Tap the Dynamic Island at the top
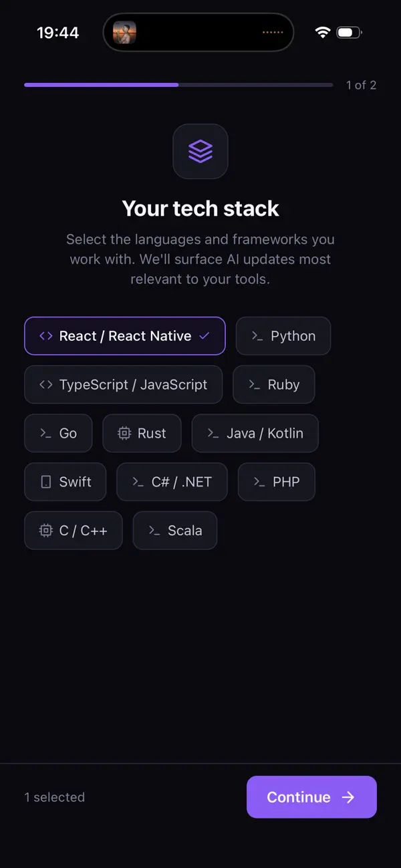The image size is (401, 868). click(198, 31)
